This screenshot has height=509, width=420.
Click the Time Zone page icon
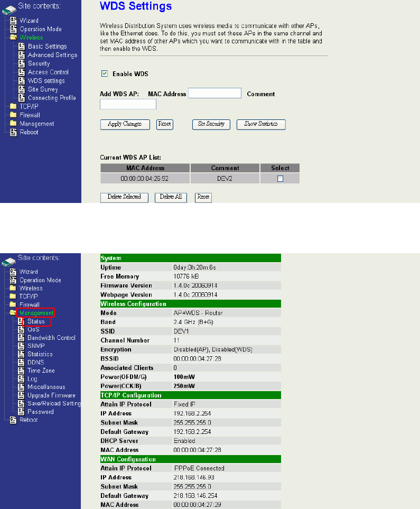(21, 371)
